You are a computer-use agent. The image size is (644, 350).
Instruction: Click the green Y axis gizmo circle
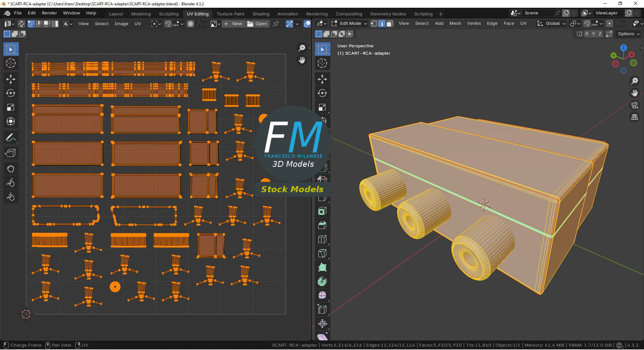coord(613,55)
